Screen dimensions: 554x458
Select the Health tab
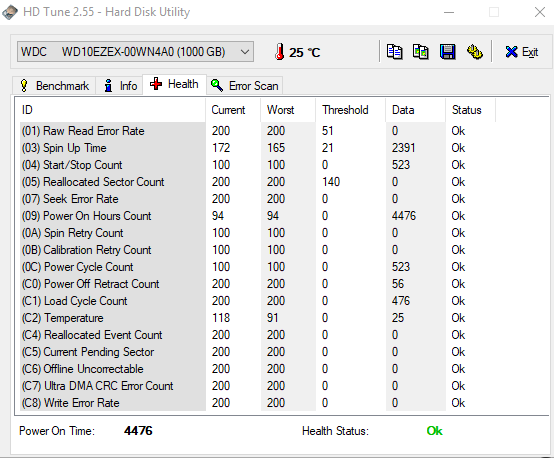coord(174,84)
